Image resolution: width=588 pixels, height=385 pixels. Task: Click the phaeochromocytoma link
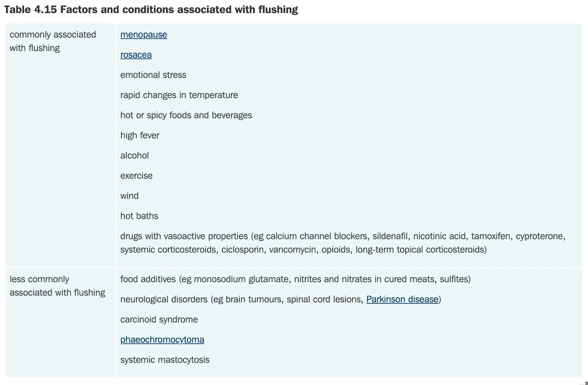pos(162,340)
